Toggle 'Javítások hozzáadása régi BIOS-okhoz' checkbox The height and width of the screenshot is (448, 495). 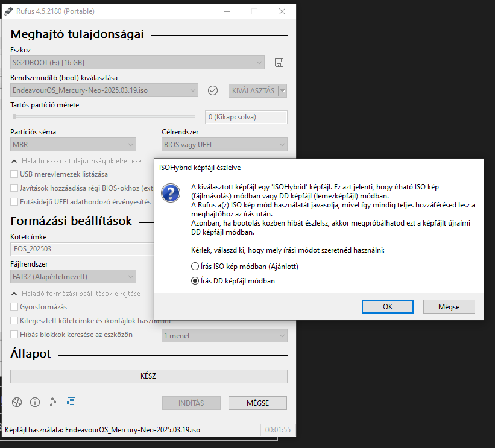tap(14, 188)
